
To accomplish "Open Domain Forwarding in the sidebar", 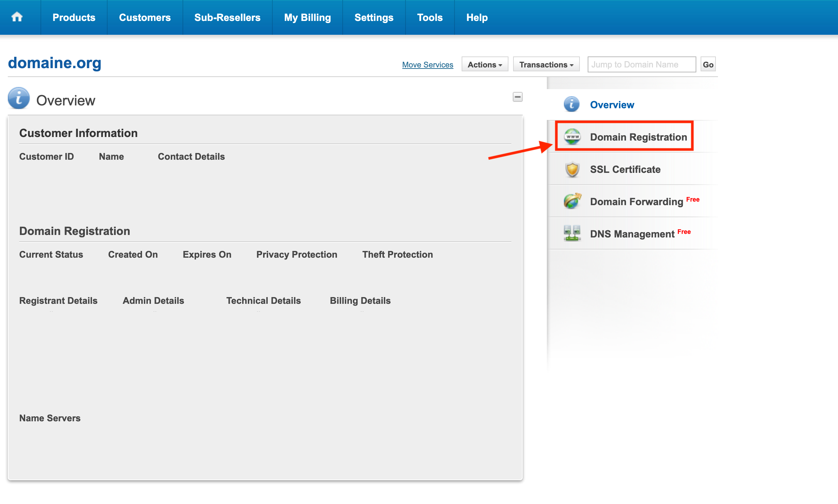I will point(637,202).
